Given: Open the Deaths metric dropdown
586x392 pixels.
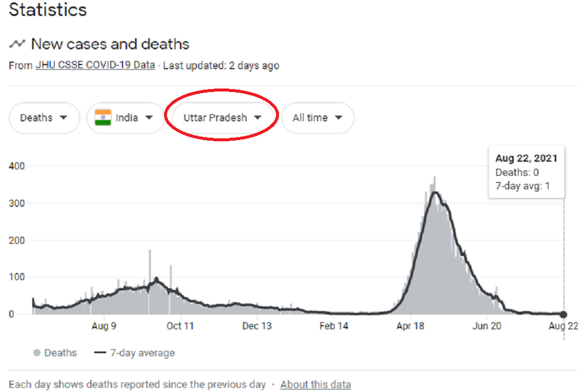Looking at the screenshot, I should (44, 118).
